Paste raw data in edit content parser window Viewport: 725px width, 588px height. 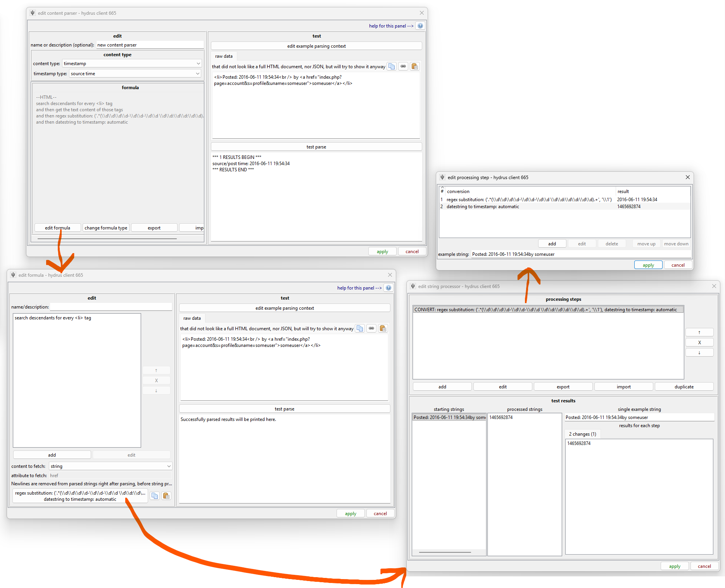(x=414, y=67)
